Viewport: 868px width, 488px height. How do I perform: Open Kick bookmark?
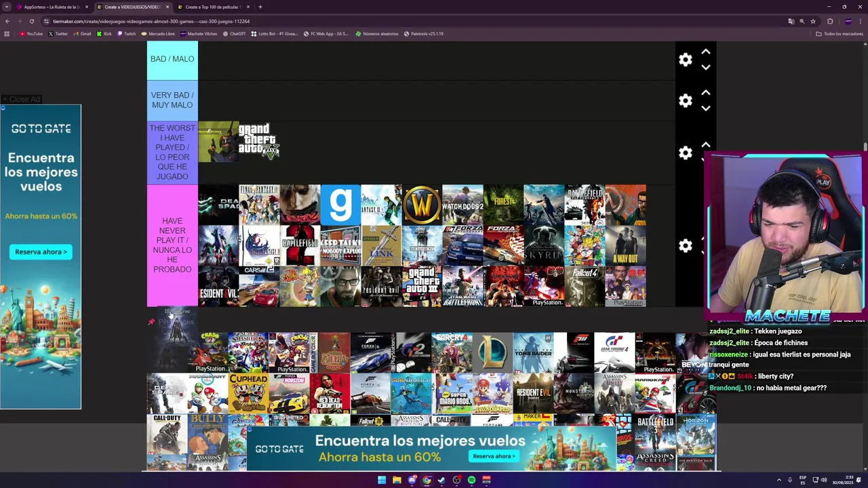pos(104,34)
